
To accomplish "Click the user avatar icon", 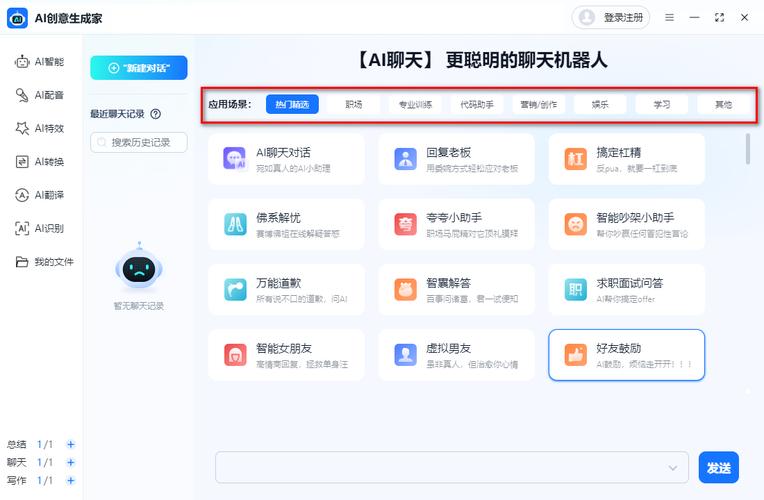I will [587, 18].
